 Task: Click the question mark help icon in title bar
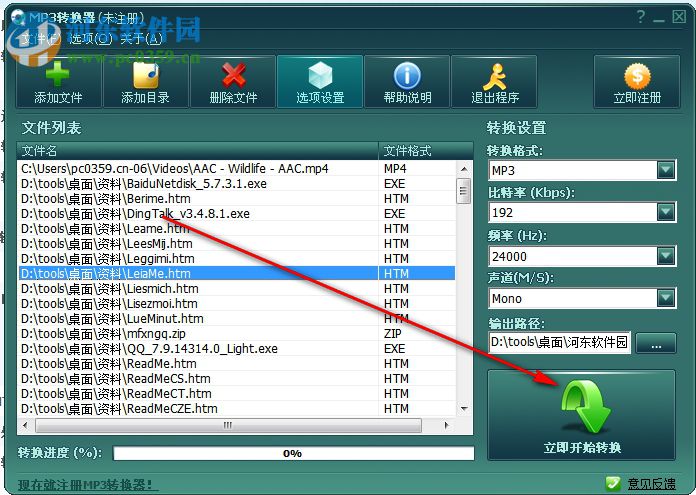click(x=641, y=17)
